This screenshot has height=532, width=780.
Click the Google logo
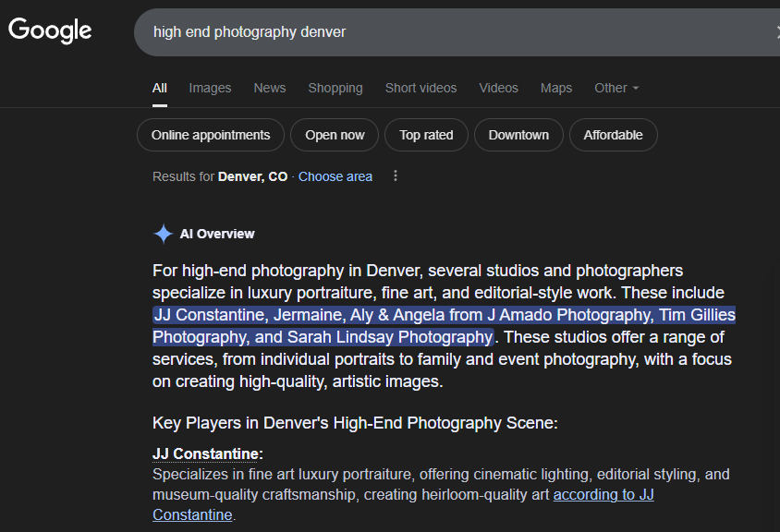point(50,30)
